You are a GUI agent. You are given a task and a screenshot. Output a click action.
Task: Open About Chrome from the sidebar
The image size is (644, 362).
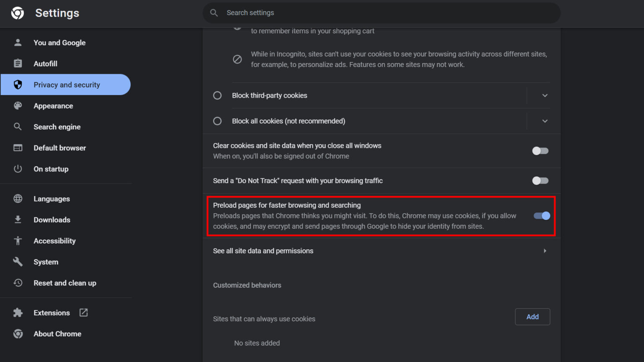57,334
